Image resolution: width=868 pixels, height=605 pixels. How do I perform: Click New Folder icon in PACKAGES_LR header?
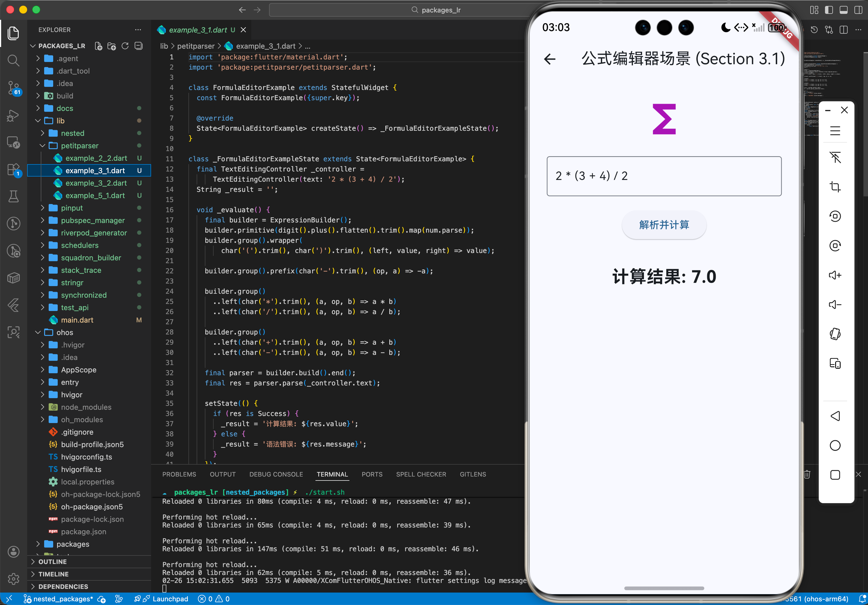tap(111, 46)
